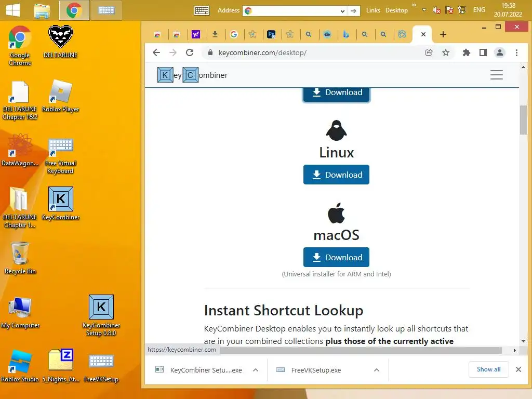The height and width of the screenshot is (399, 532).
Task: Click the horizontal scrollbar in Chrome
Action: pos(361,350)
